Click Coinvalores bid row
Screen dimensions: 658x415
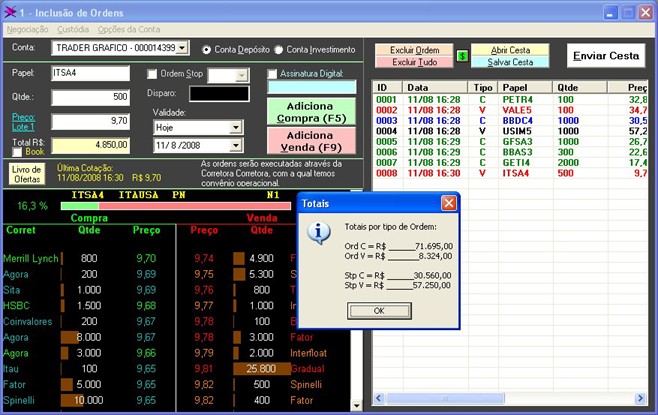89,322
